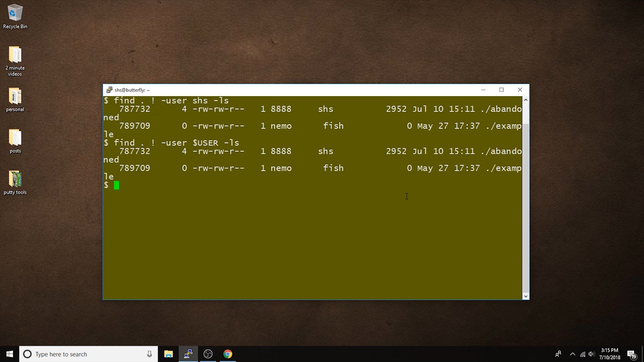Image resolution: width=644 pixels, height=362 pixels.
Task: Click the File Explorer taskbar menu item
Action: coord(168,354)
